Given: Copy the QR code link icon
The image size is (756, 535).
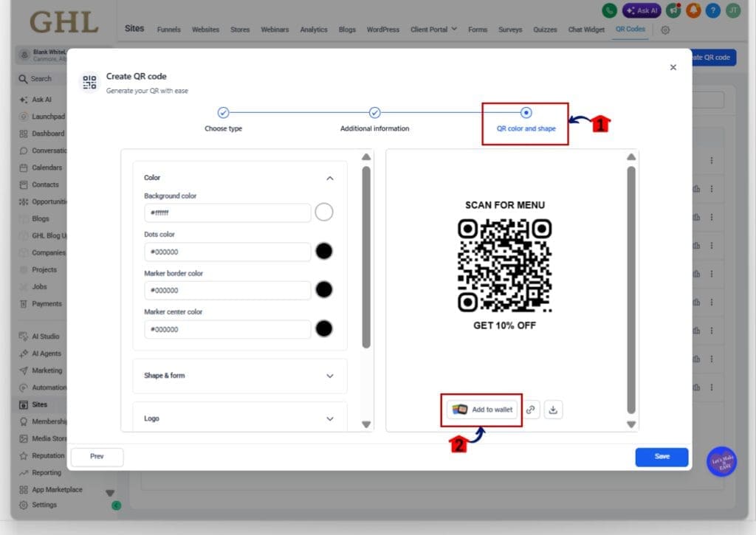Looking at the screenshot, I should tap(530, 410).
